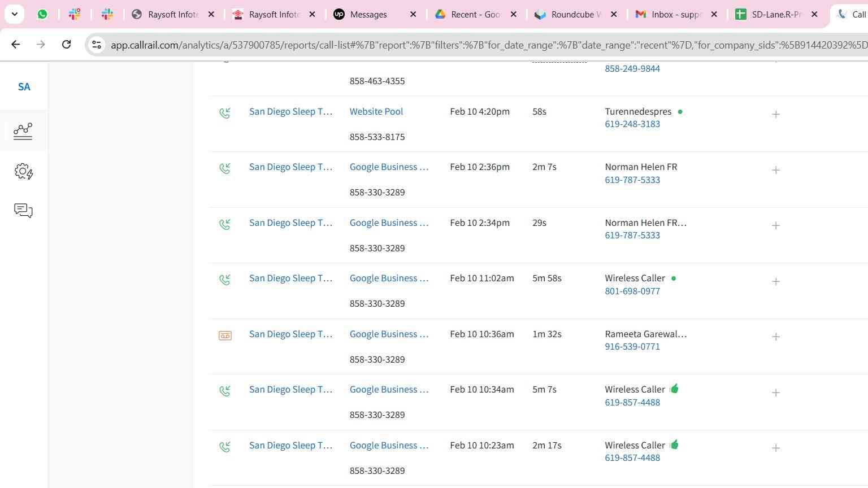Click inbound call icon for Feb 10 10:23am
868x488 pixels.
pos(225,447)
